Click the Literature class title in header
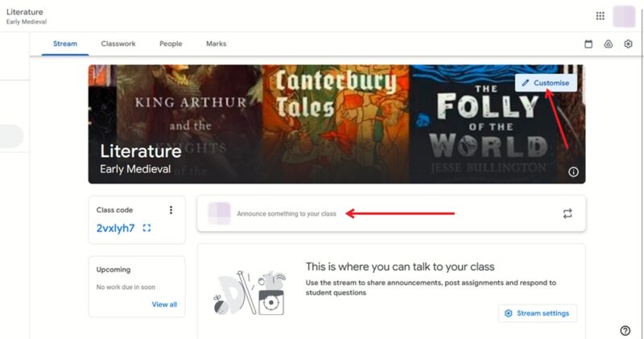Image resolution: width=644 pixels, height=339 pixels. pyautogui.click(x=25, y=12)
